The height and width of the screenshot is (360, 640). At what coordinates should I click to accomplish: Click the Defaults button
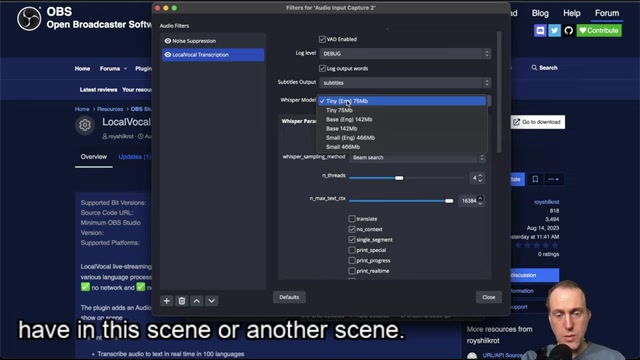pyautogui.click(x=289, y=297)
